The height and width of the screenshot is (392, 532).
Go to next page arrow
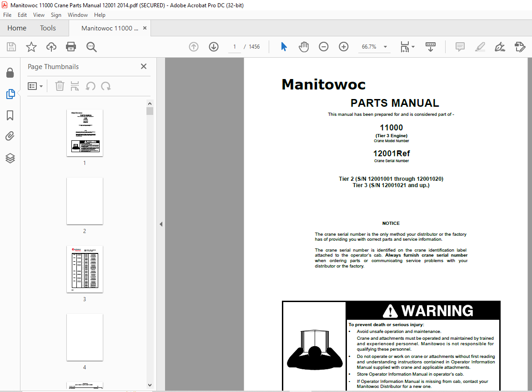pyautogui.click(x=214, y=47)
